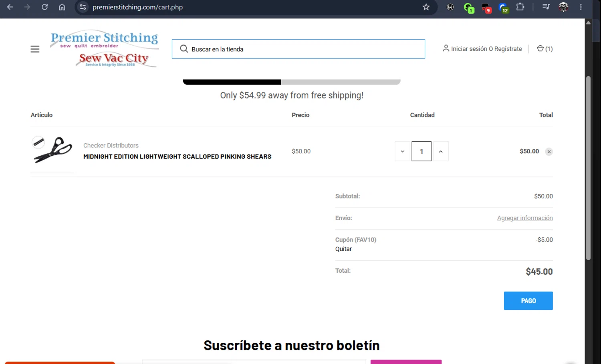Open the extension with red badge 9
Image resolution: width=601 pixels, height=364 pixels.
click(x=486, y=8)
